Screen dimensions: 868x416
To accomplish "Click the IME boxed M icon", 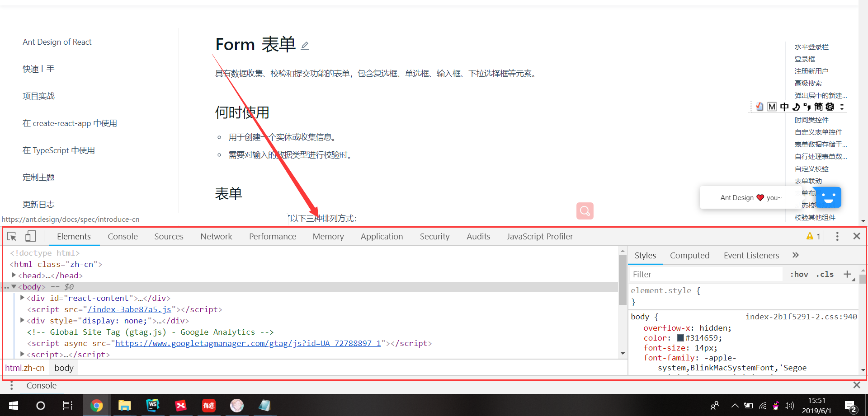I will tap(772, 107).
